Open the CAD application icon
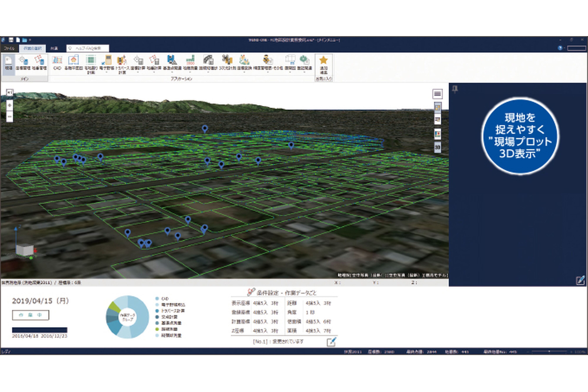The image size is (588, 392). point(57,60)
